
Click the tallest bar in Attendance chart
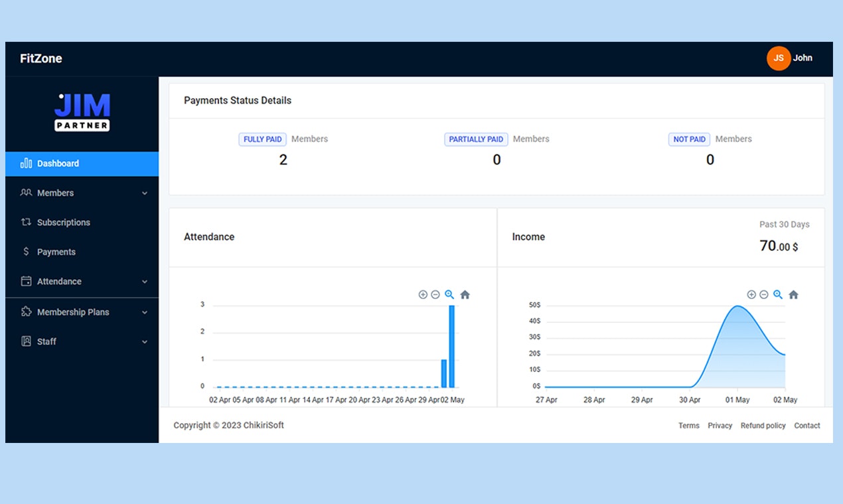451,346
